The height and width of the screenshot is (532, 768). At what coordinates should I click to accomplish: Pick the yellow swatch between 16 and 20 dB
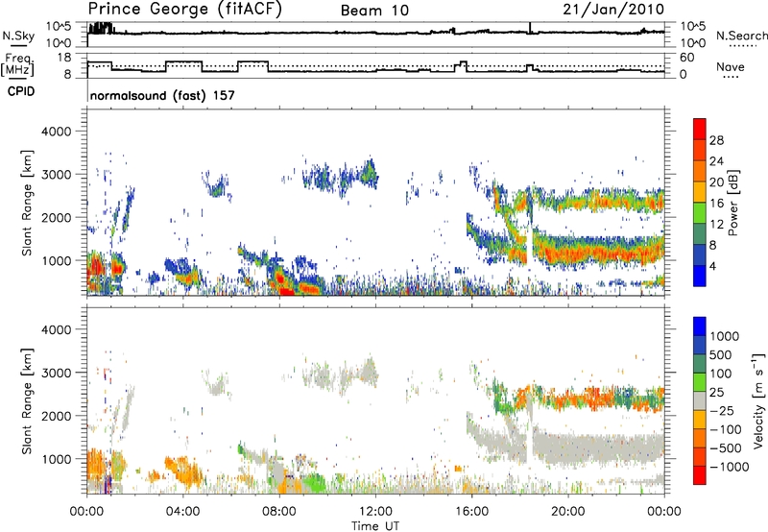[700, 192]
